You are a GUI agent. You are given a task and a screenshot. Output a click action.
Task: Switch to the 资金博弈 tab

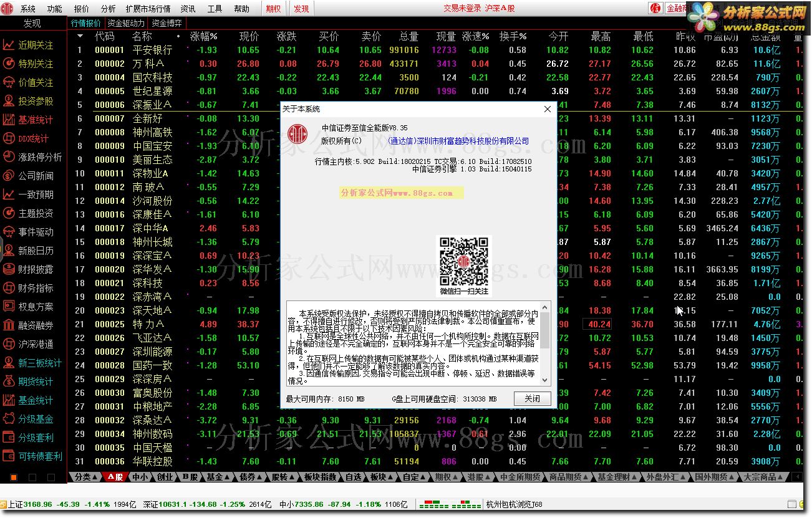(x=167, y=23)
